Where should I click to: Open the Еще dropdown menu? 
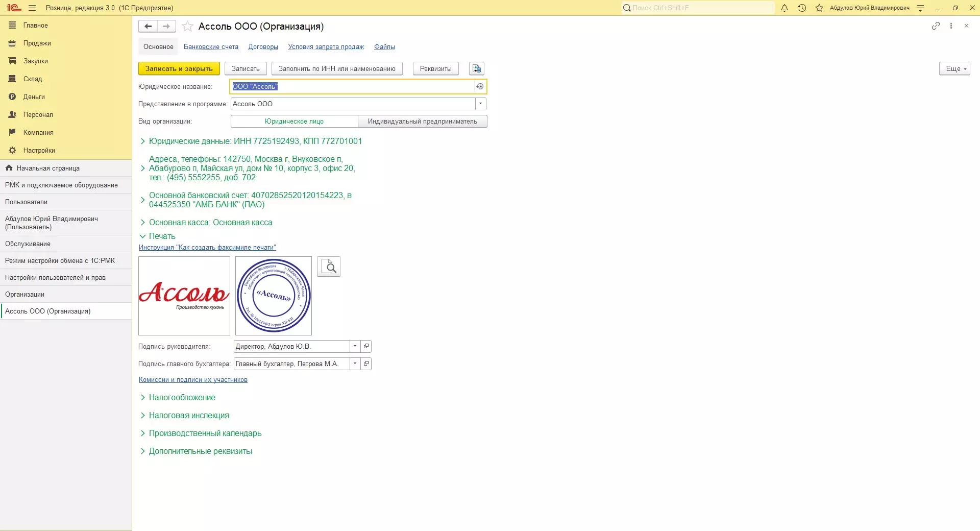(954, 68)
